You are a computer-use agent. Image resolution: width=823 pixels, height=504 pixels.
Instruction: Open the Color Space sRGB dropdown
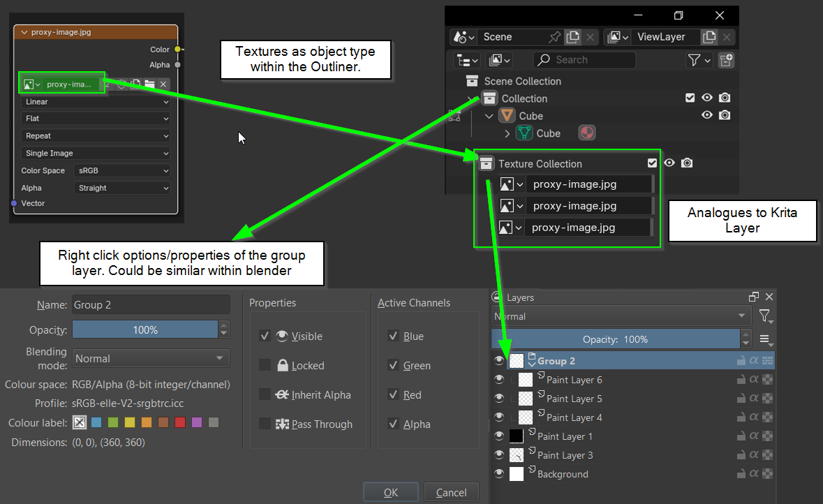(122, 170)
